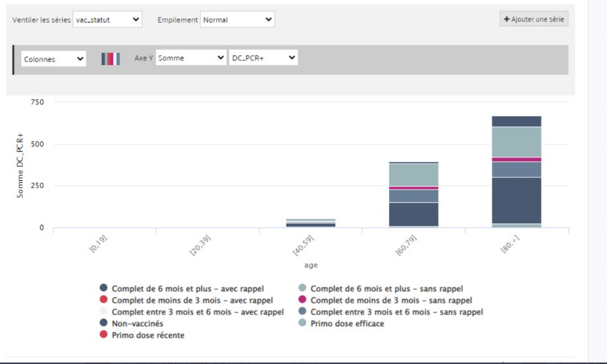Open the Empilement dropdown showing Normal
The height and width of the screenshot is (364, 607).
click(x=237, y=18)
